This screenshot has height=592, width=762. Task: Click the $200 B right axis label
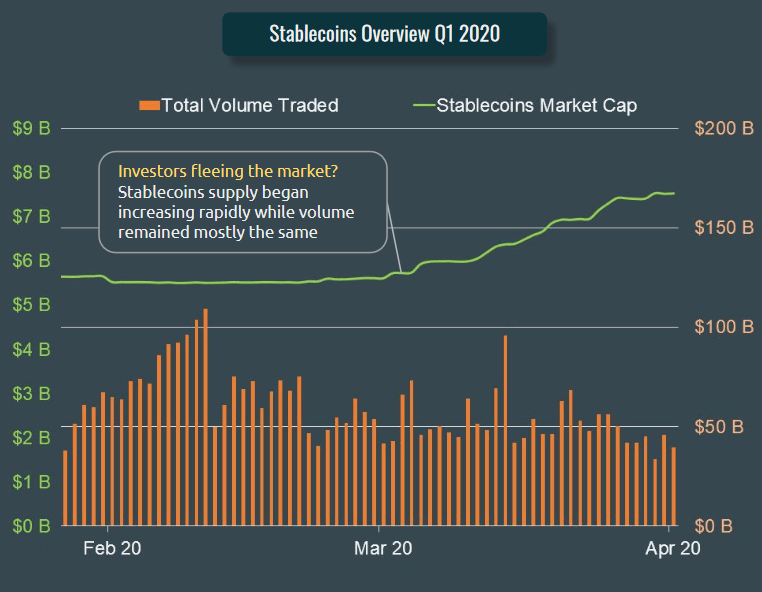pyautogui.click(x=724, y=128)
